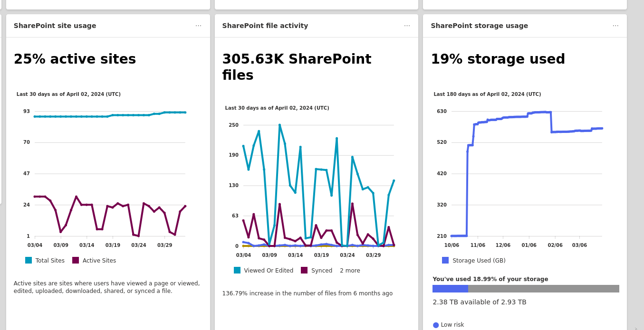Click the '25% active sites' headline
The width and height of the screenshot is (644, 330).
click(75, 59)
